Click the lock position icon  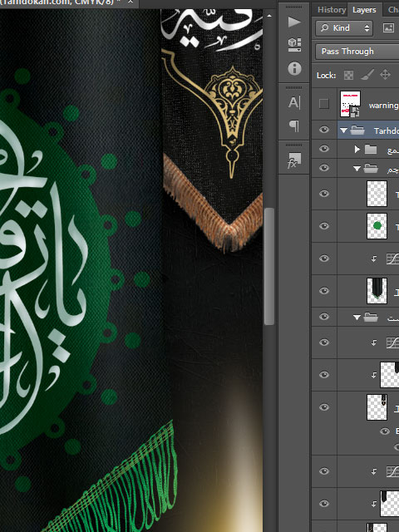(x=385, y=74)
